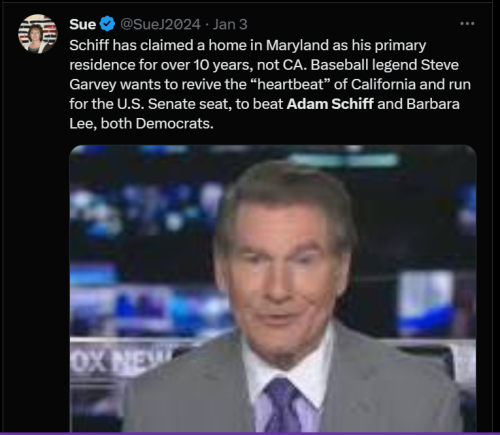Viewport: 500px width, 435px height.
Task: Open the @SueJ2024 handle link
Action: (160, 24)
